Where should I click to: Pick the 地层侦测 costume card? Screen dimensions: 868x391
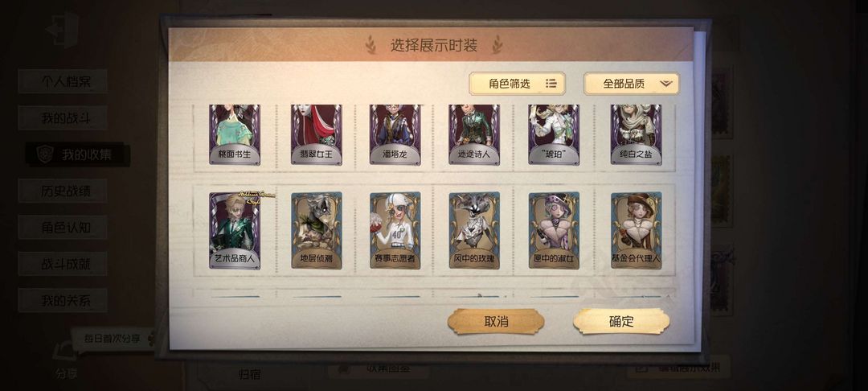click(x=317, y=230)
